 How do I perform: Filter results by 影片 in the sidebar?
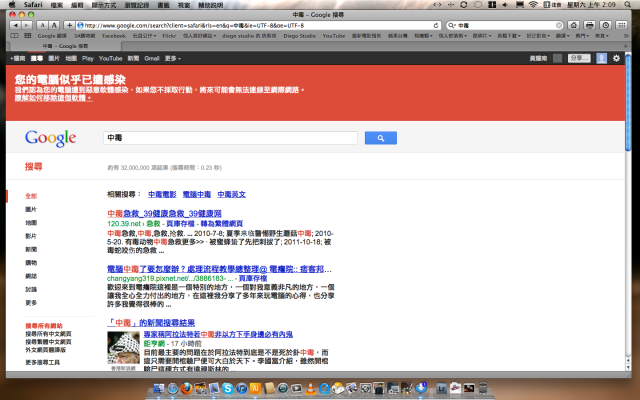31,236
